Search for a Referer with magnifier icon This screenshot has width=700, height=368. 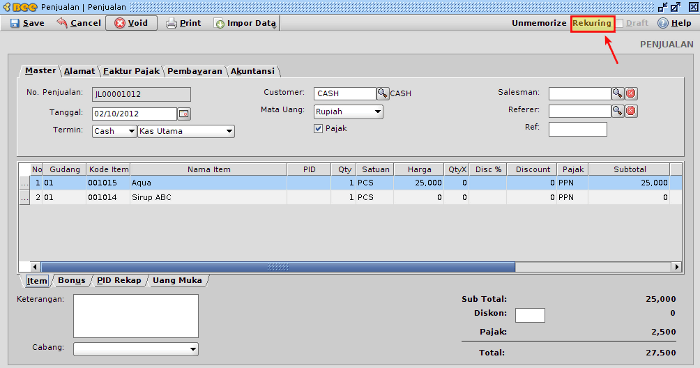(617, 111)
